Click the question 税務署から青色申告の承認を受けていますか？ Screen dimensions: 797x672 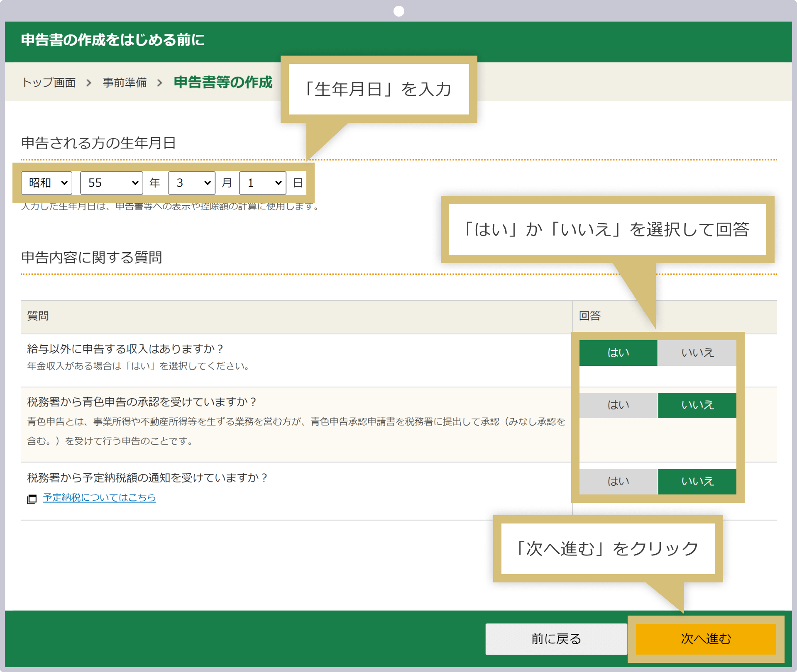(142, 402)
